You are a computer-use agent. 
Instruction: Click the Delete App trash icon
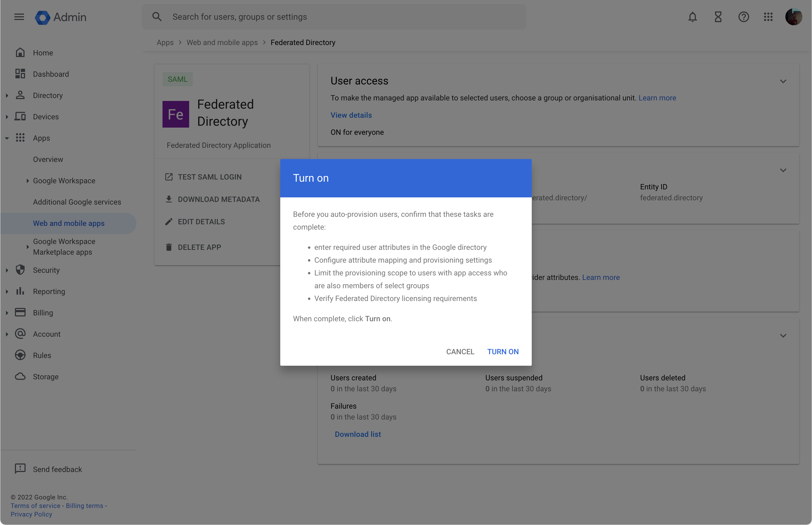[x=169, y=247]
